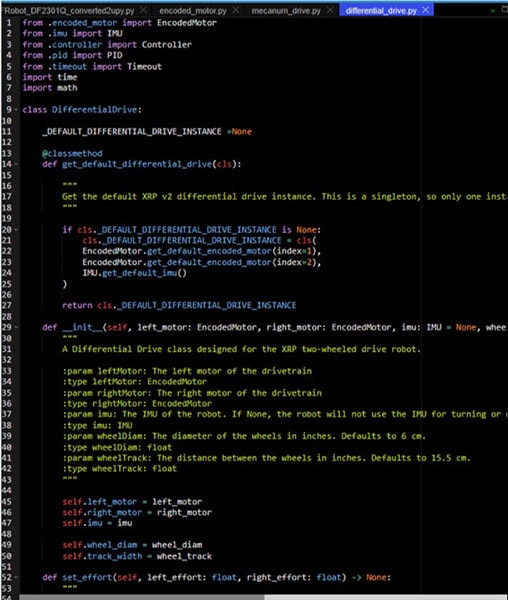508x600 pixels.
Task: Click 'Timeout' on line 5
Action: tap(144, 67)
